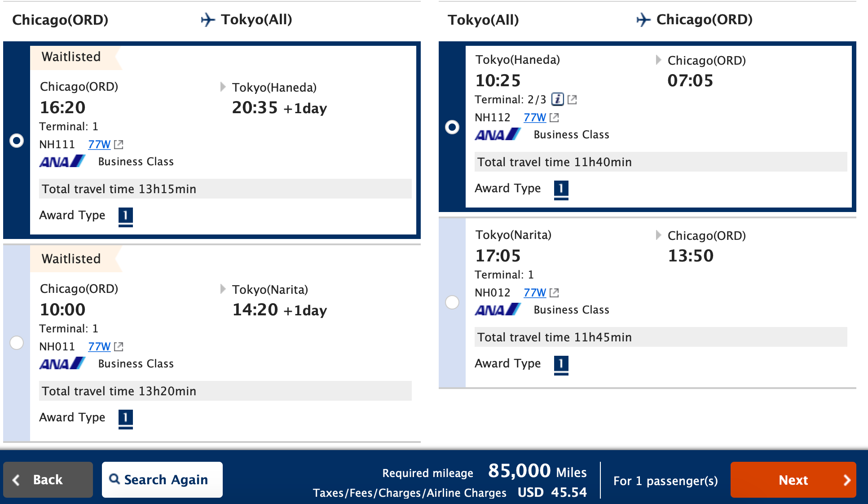Click the Search Again button
The image size is (868, 504).
click(162, 480)
